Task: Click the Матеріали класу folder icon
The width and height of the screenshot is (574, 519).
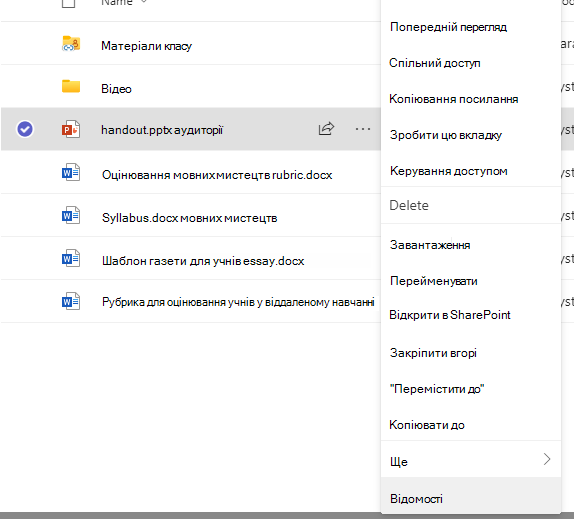Action: (71, 44)
